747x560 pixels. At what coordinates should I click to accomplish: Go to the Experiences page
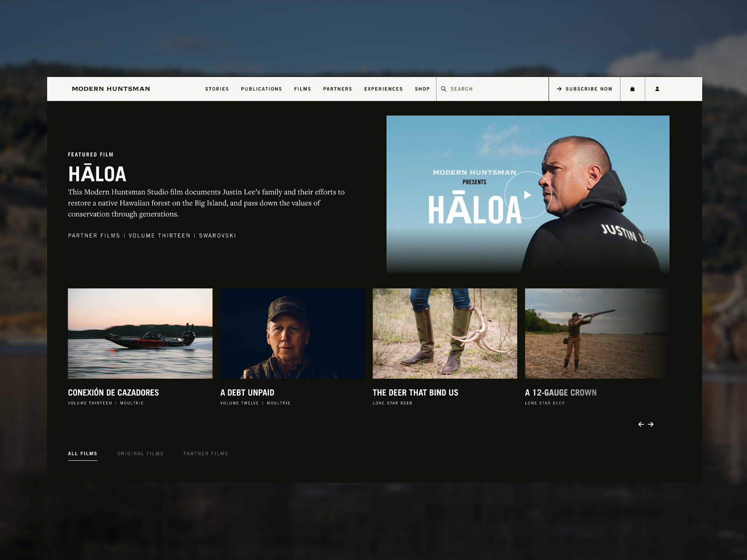(x=383, y=89)
